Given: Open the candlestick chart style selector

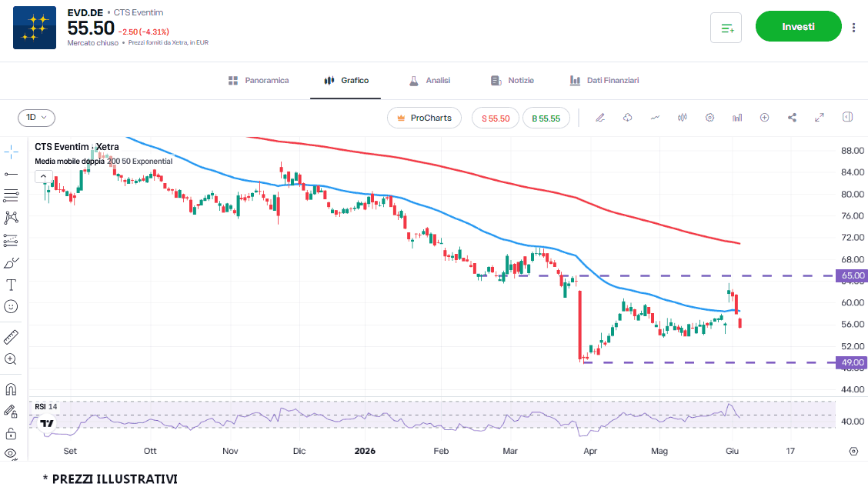Looking at the screenshot, I should tap(682, 117).
